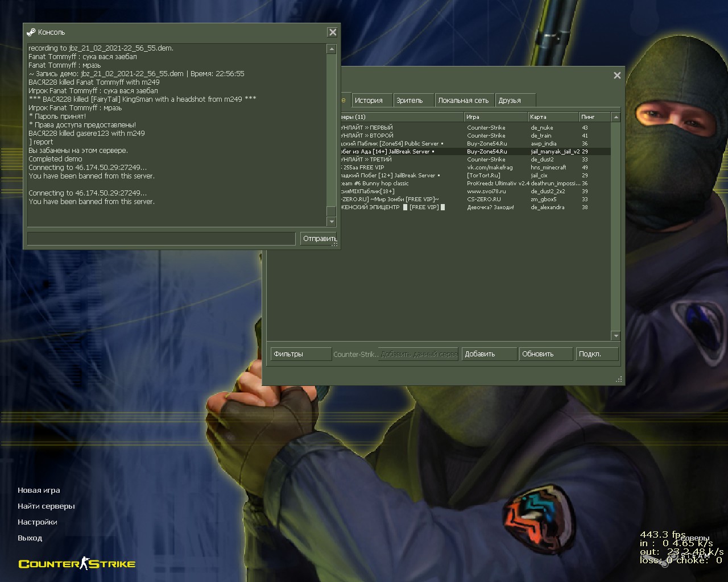This screenshot has height=582, width=728.
Task: Select the УНЛАЙТ » ТРЕТИЙ server row
Action: point(475,160)
